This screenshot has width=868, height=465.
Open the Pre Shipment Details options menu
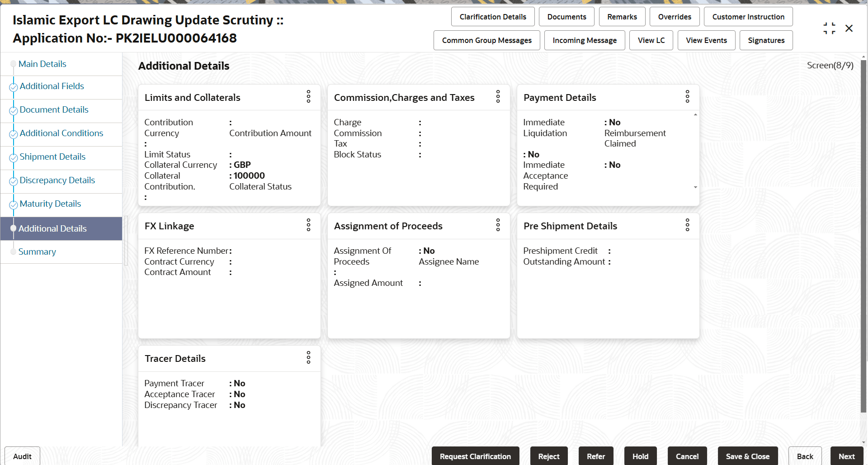(687, 225)
